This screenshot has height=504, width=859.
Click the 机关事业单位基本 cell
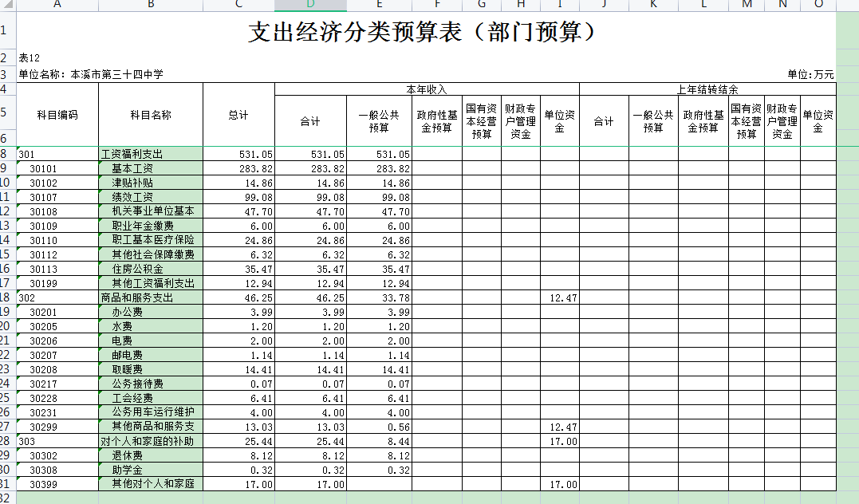click(151, 211)
